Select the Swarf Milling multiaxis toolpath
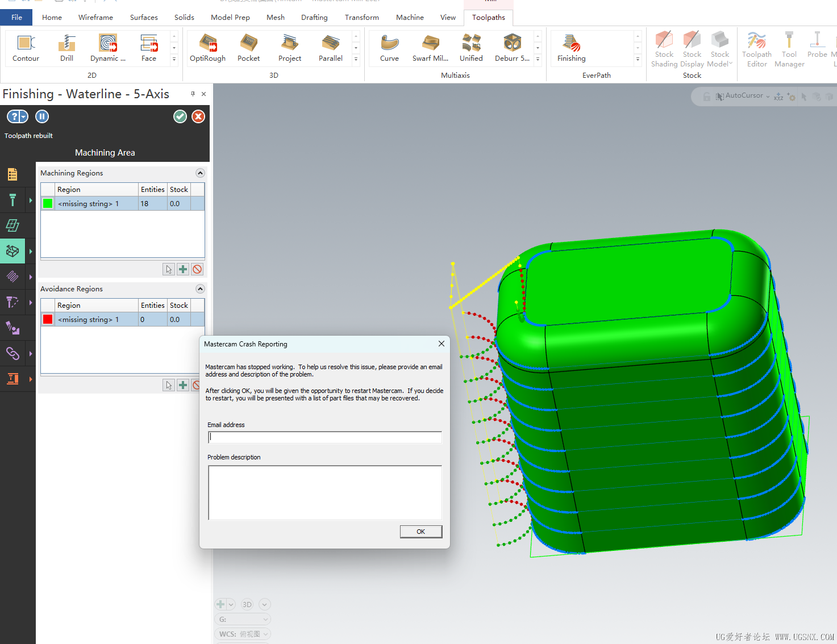 tap(430, 48)
